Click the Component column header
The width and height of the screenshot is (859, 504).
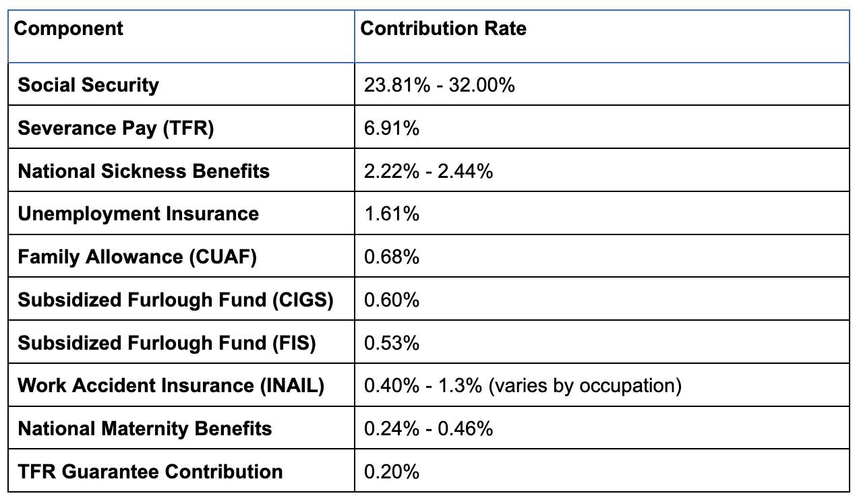pyautogui.click(x=69, y=29)
